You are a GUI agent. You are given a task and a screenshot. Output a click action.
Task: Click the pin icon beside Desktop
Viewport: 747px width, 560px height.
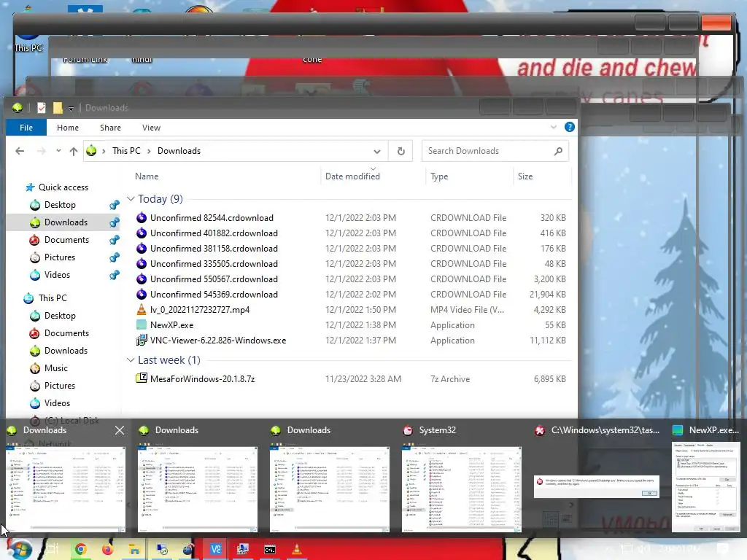115,205
